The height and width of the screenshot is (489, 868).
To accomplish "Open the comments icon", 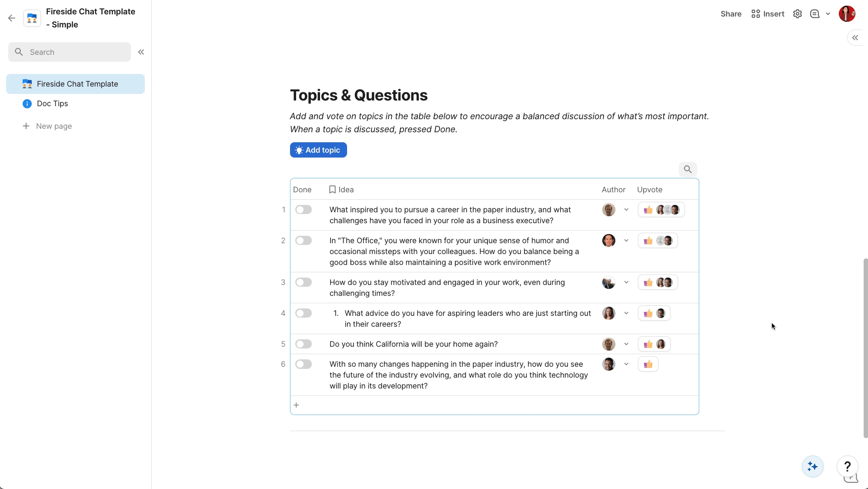I will tap(815, 14).
